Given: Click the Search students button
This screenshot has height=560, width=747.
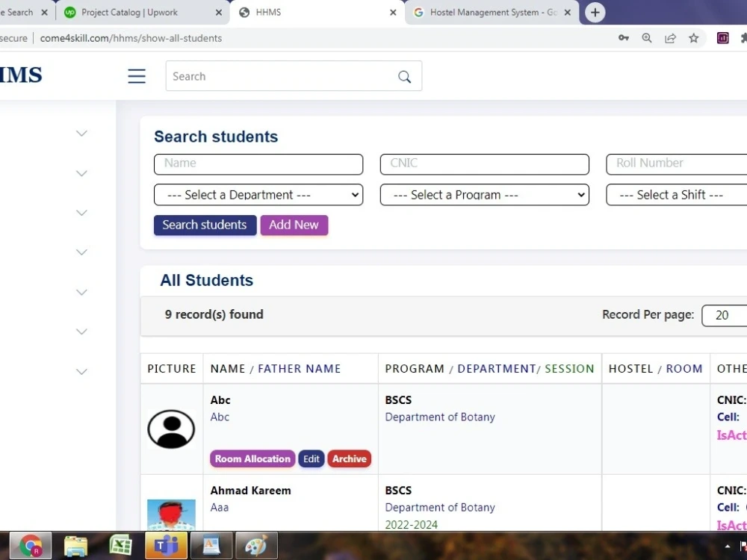Looking at the screenshot, I should pos(205,225).
